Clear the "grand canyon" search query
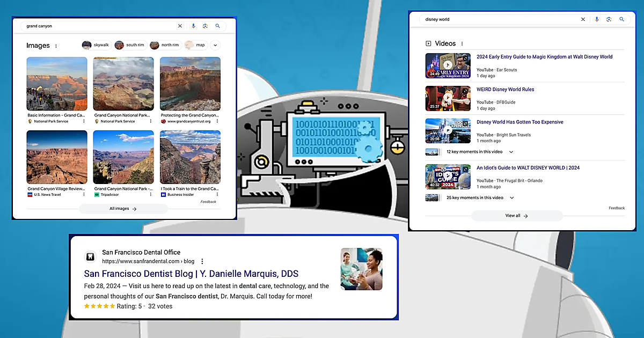Screen dimensions: 644x338 [x=180, y=26]
